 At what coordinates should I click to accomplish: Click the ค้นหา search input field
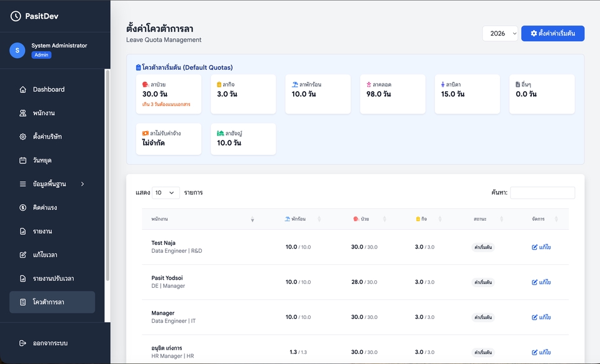point(542,193)
